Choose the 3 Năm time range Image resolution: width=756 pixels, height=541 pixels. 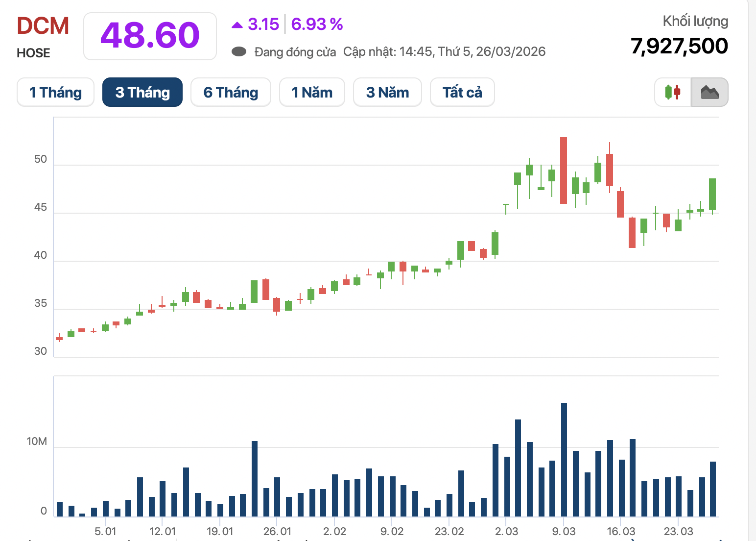point(387,92)
